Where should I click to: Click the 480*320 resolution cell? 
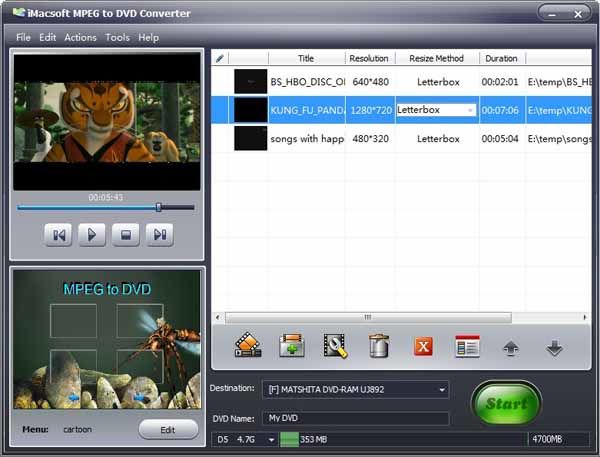pyautogui.click(x=370, y=139)
